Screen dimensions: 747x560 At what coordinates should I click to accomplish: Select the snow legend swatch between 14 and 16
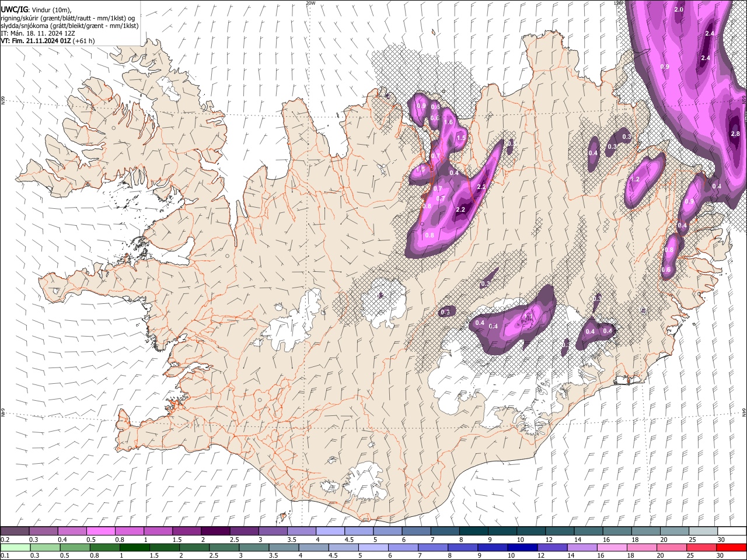588,531
